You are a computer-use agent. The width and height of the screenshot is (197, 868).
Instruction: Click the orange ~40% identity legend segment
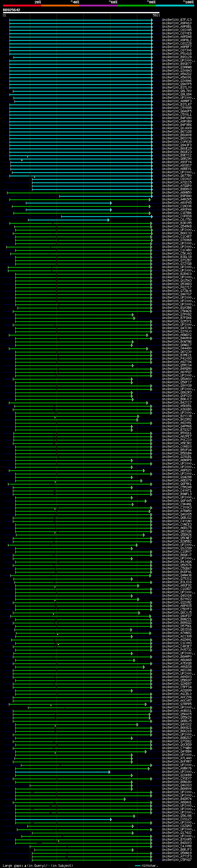click(60, 6)
